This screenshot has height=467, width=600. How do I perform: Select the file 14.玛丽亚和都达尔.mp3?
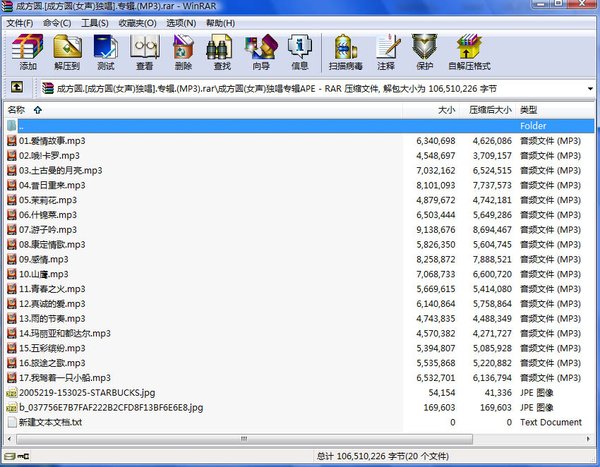[65, 333]
